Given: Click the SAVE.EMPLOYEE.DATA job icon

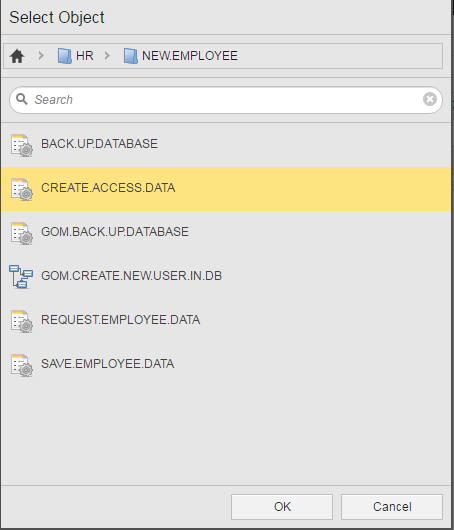Looking at the screenshot, I should 22,365.
